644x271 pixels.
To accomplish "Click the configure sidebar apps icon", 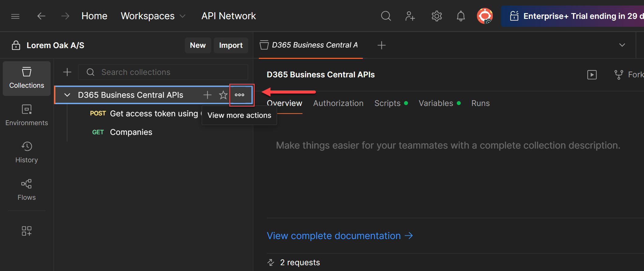I will (x=27, y=231).
